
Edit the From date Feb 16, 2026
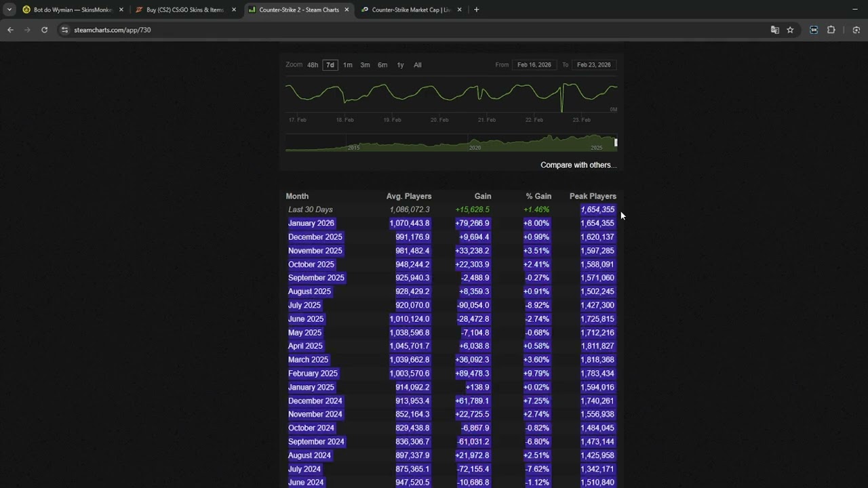tap(534, 65)
